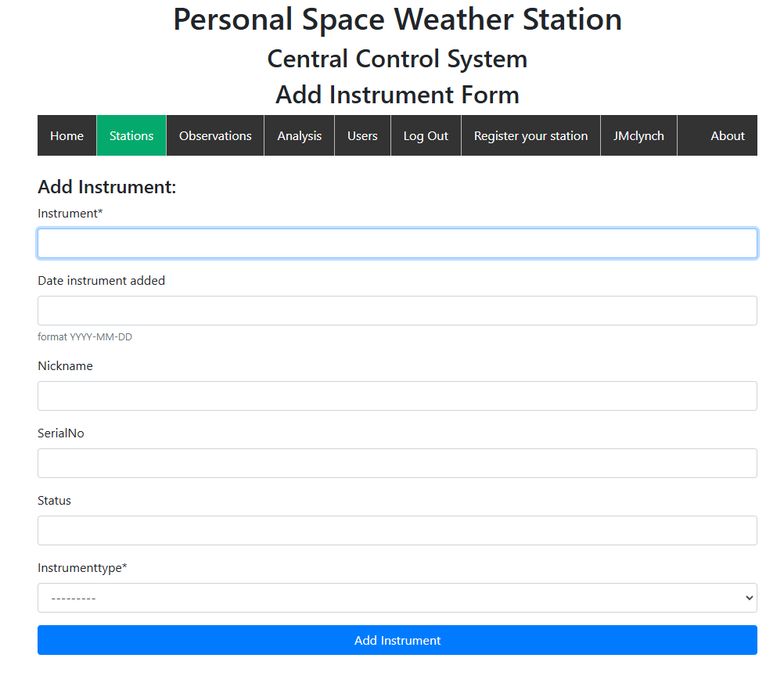The height and width of the screenshot is (694, 784).
Task: Focus the Status input field
Action: pyautogui.click(x=397, y=530)
